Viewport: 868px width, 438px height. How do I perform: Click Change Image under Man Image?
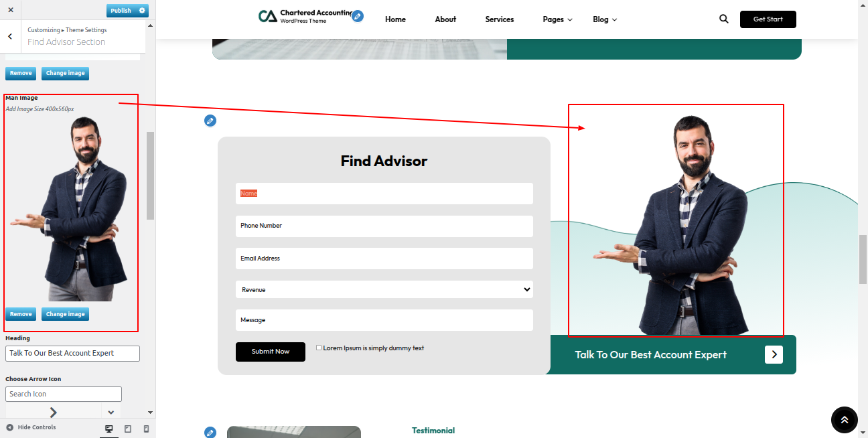(x=65, y=314)
